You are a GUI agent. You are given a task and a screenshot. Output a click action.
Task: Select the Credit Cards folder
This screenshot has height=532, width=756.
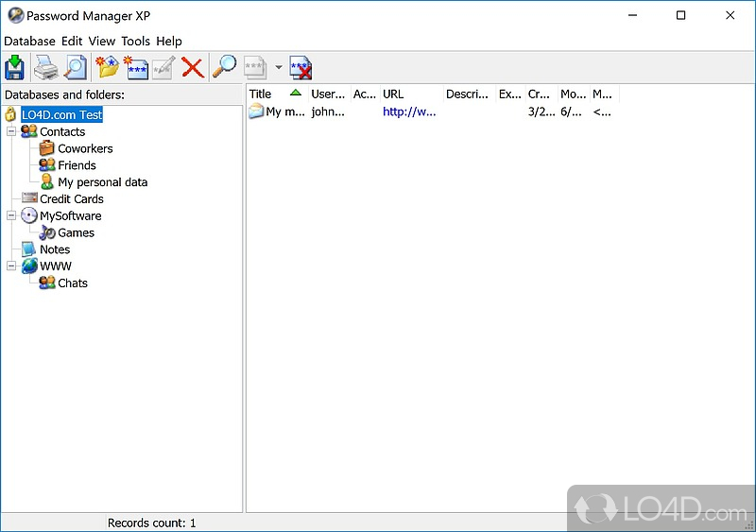tap(71, 199)
